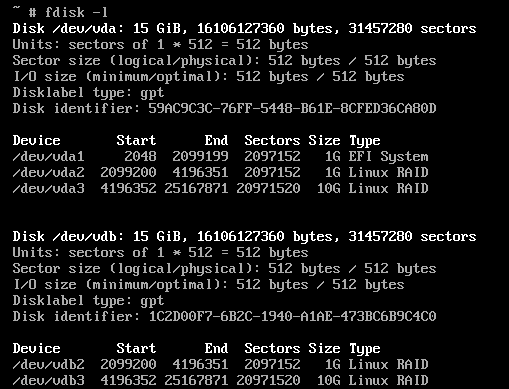Click the Disk /dev/vda header line

[244, 29]
